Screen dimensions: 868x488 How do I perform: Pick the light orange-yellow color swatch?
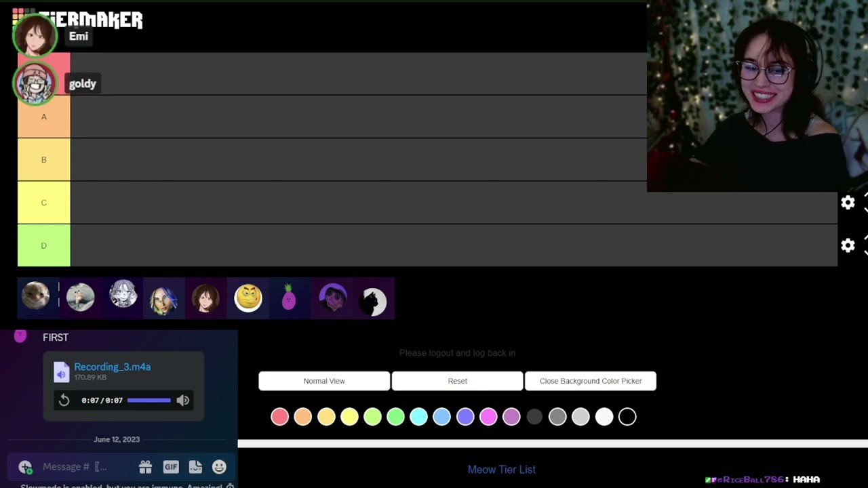pos(326,417)
